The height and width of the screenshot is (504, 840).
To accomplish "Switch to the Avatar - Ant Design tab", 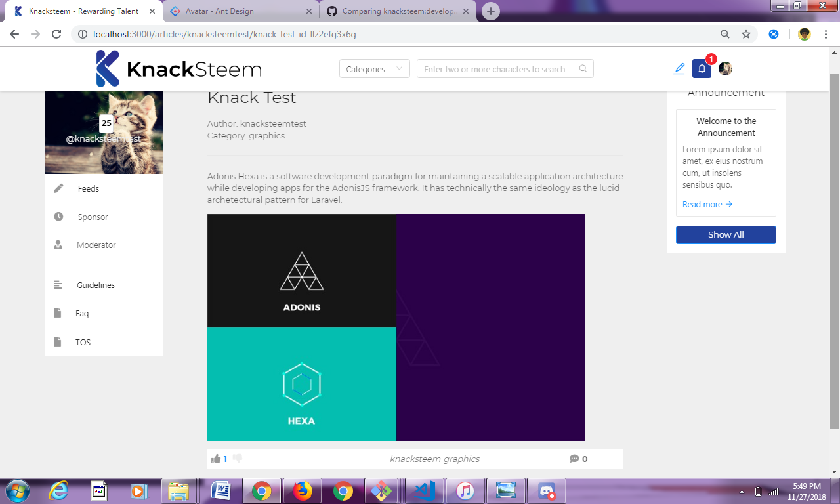I will pyautogui.click(x=241, y=11).
